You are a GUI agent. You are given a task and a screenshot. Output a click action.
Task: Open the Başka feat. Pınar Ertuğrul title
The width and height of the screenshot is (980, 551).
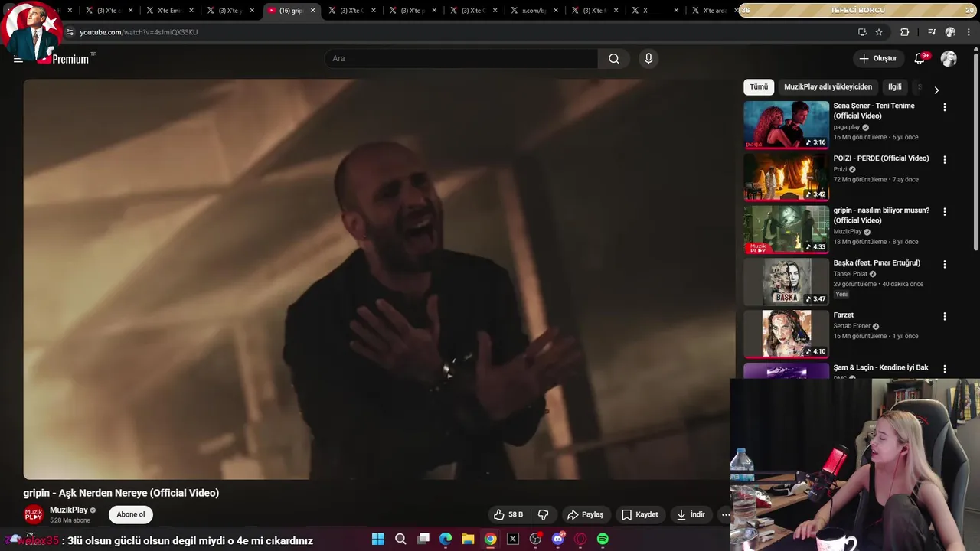point(877,262)
